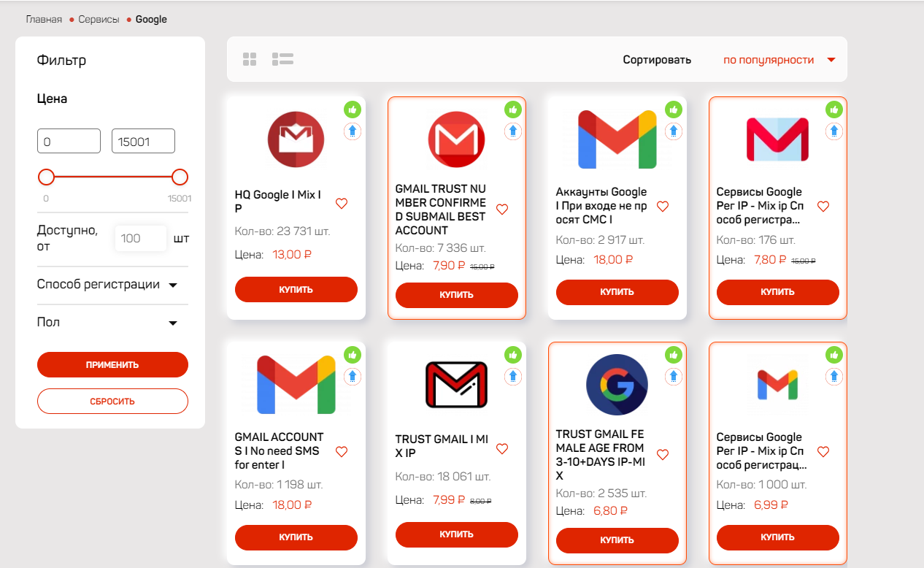Image resolution: width=924 pixels, height=568 pixels.
Task: Buy TRUST GMAIL I MIX IP
Action: [x=457, y=534]
